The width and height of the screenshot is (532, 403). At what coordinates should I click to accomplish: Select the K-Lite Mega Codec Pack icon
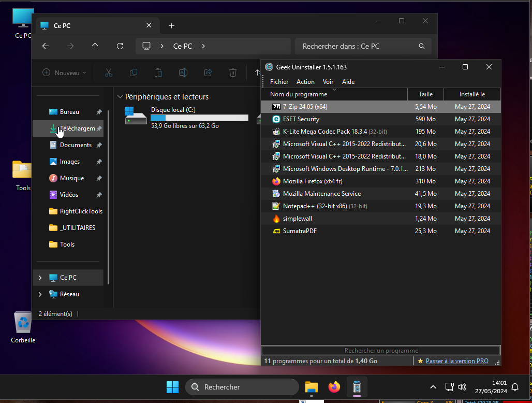click(x=276, y=132)
